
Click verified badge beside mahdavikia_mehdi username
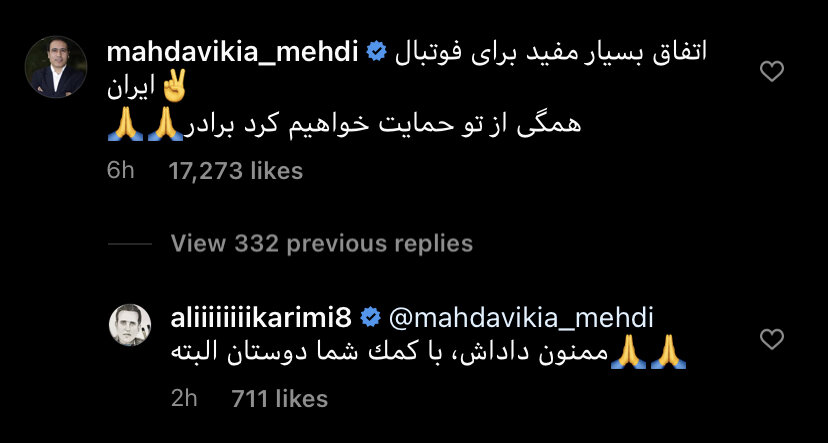[378, 53]
